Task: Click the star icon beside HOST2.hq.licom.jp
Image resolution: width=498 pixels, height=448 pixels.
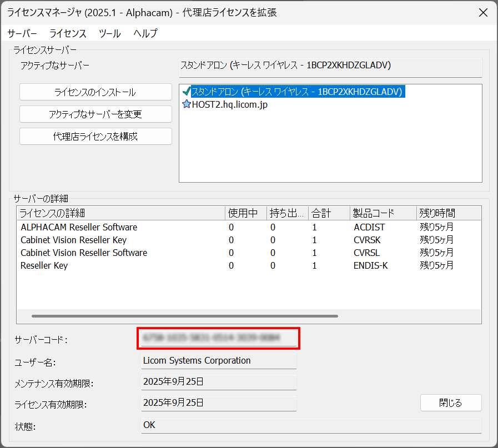Action: [x=187, y=104]
